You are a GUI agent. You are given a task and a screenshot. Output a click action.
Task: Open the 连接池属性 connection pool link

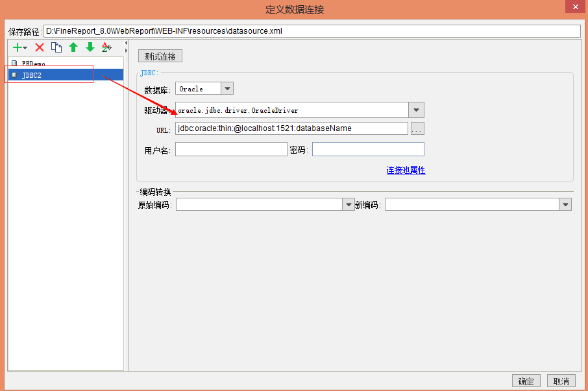(x=406, y=170)
